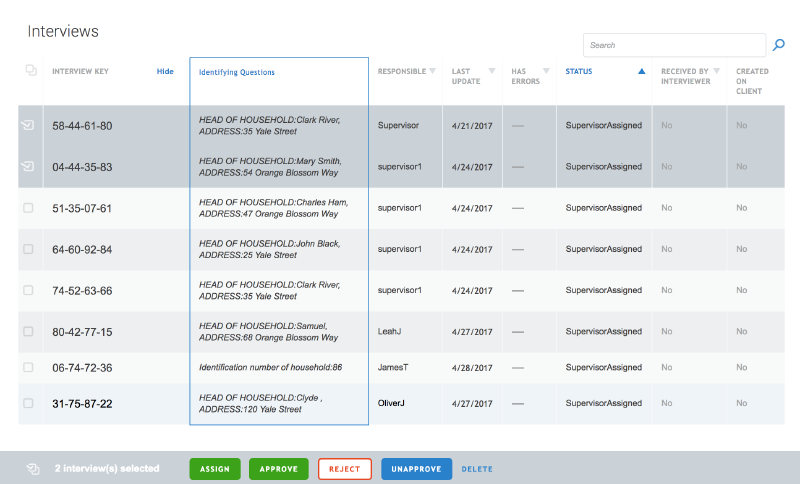Open the Has Errors column filter arrow

[x=546, y=72]
